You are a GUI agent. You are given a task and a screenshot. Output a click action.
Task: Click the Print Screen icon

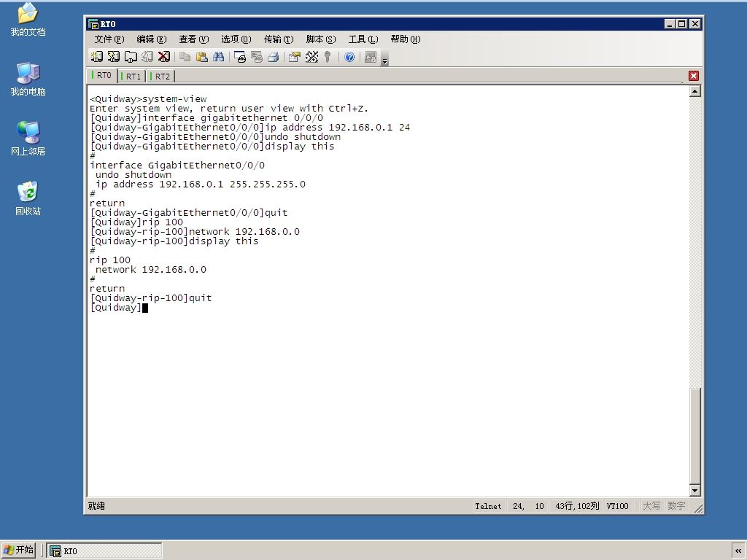[x=240, y=57]
